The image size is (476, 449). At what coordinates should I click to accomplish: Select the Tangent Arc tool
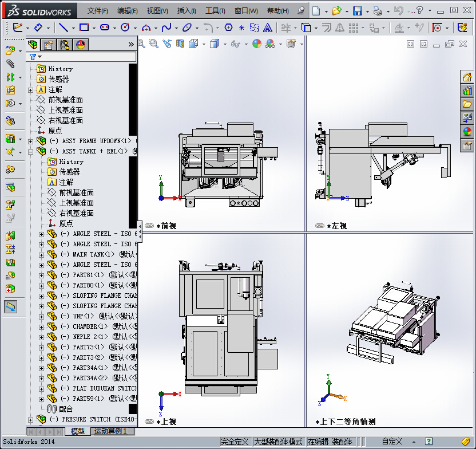pyautogui.click(x=146, y=28)
